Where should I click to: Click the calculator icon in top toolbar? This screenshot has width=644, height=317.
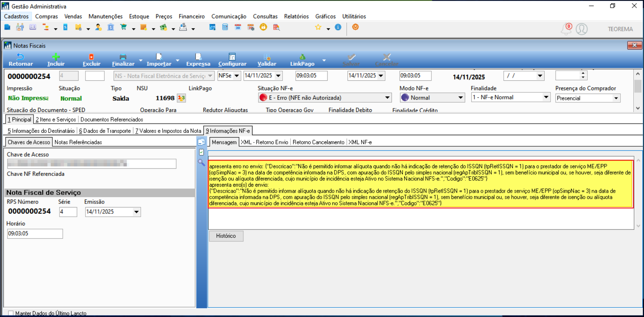coord(225,28)
